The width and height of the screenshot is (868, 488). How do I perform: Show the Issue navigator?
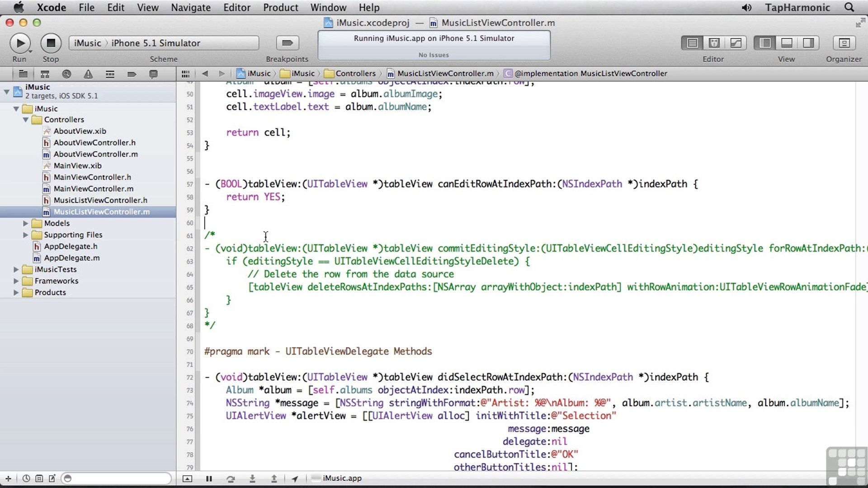tap(88, 74)
